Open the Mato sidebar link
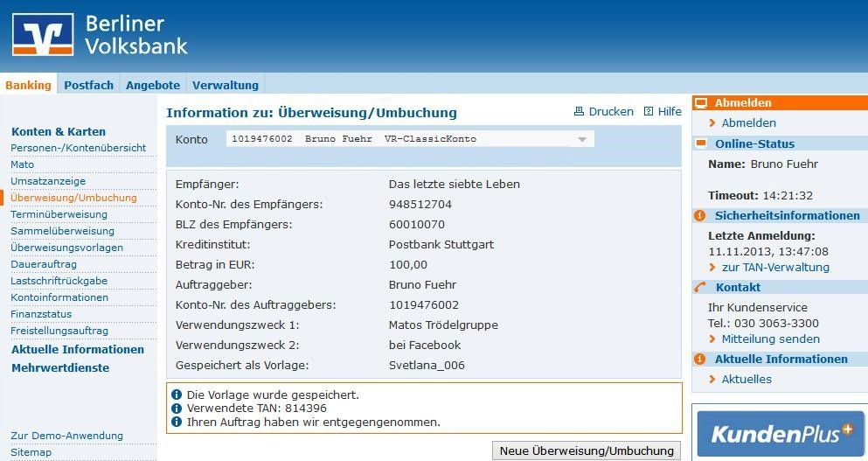The width and height of the screenshot is (868, 461). [22, 164]
